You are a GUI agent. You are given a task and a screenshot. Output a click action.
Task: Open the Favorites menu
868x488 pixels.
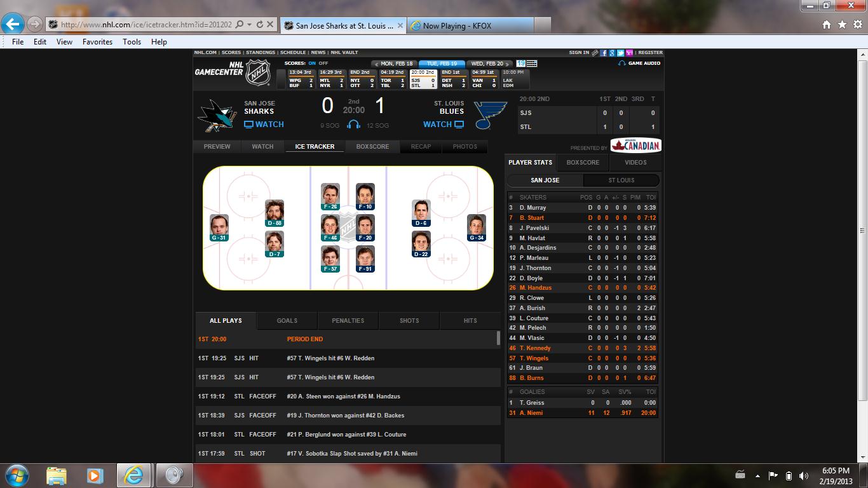tap(97, 42)
